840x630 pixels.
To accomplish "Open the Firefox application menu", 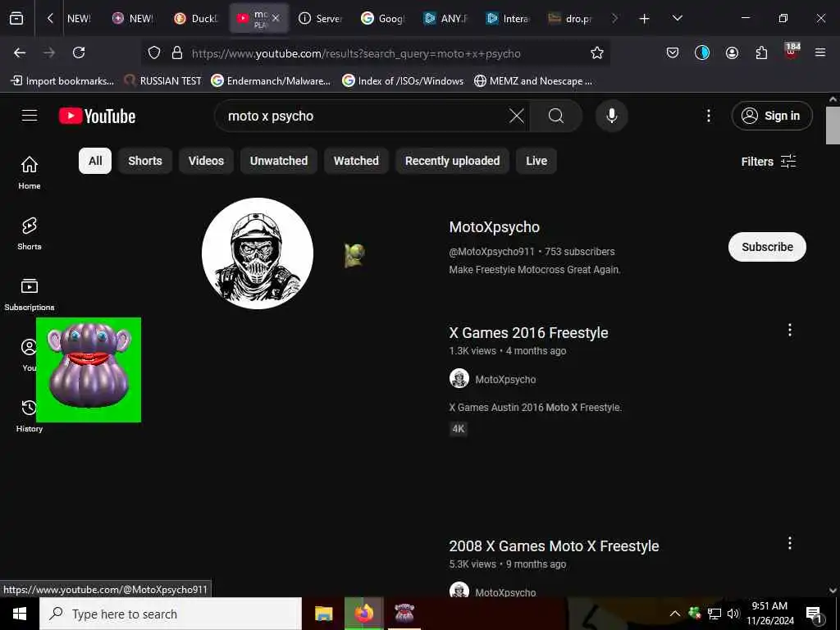I will coord(819,52).
